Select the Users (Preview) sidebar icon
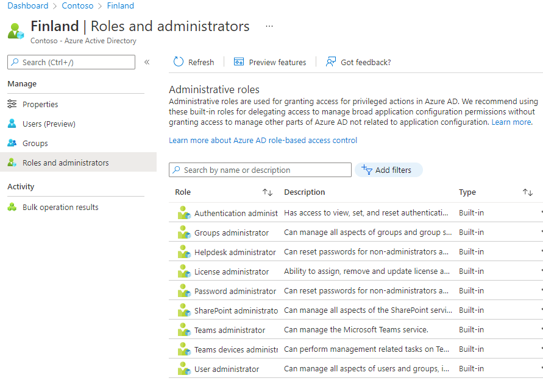The width and height of the screenshot is (543, 392). click(12, 124)
